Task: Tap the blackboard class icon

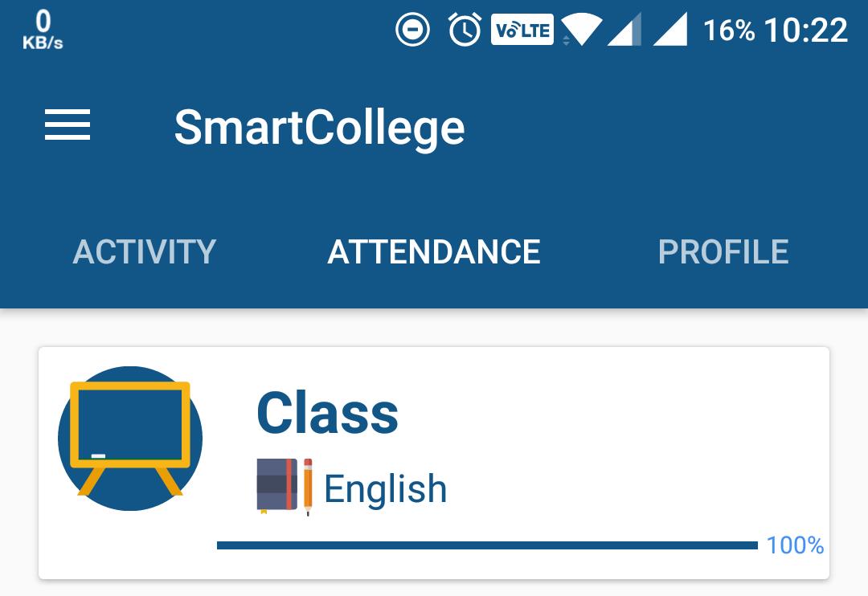Action: tap(130, 439)
